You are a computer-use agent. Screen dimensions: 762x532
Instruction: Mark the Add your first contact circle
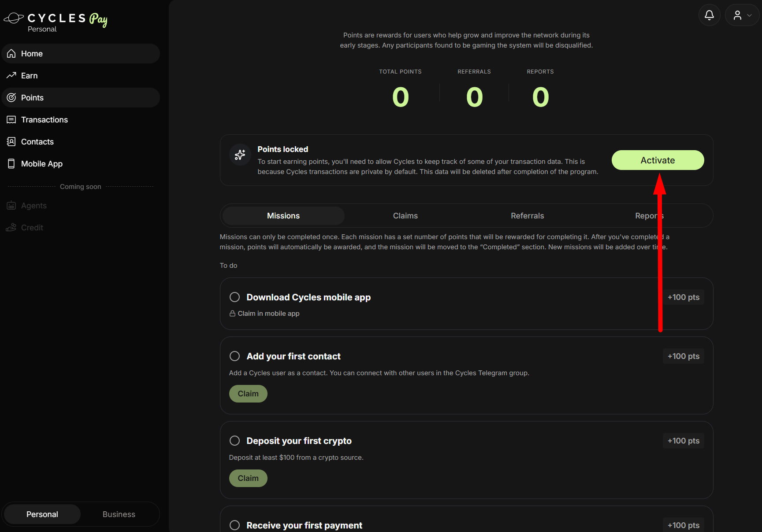235,356
